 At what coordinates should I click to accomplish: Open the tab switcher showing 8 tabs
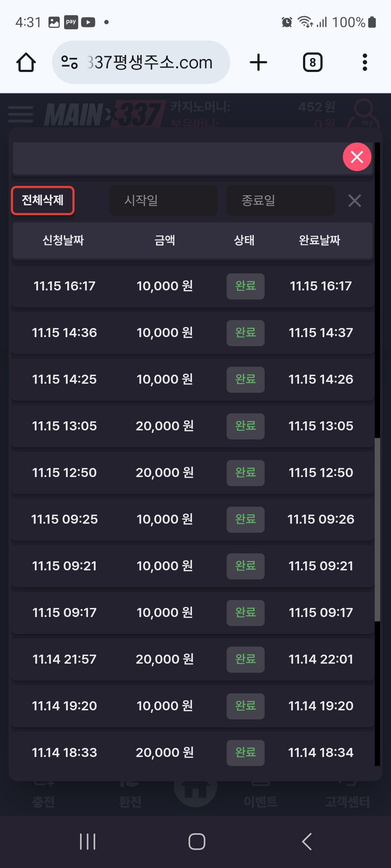click(312, 63)
